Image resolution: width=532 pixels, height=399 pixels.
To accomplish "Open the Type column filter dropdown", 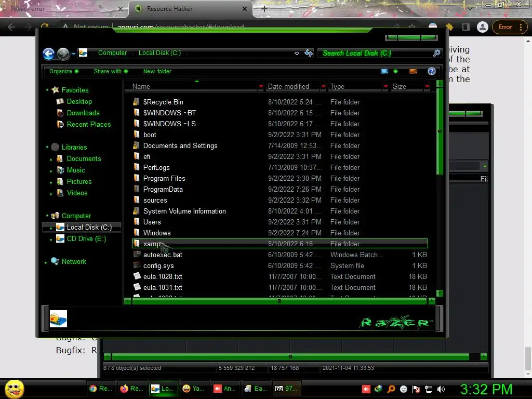I will pyautogui.click(x=385, y=87).
